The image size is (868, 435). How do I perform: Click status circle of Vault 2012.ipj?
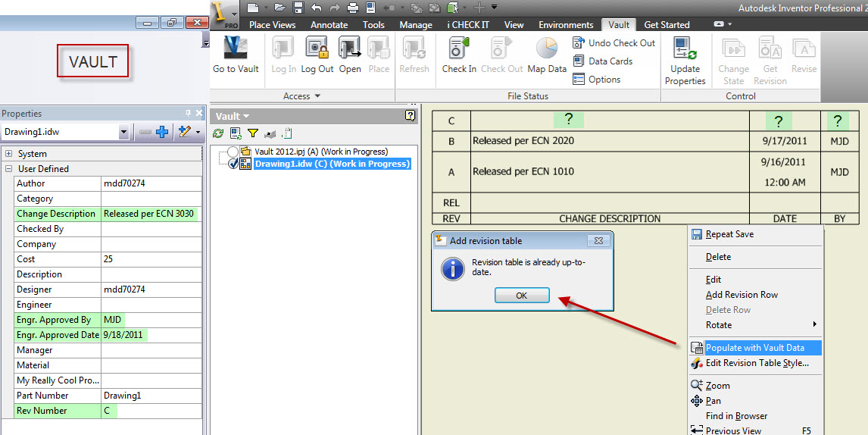pyautogui.click(x=233, y=152)
